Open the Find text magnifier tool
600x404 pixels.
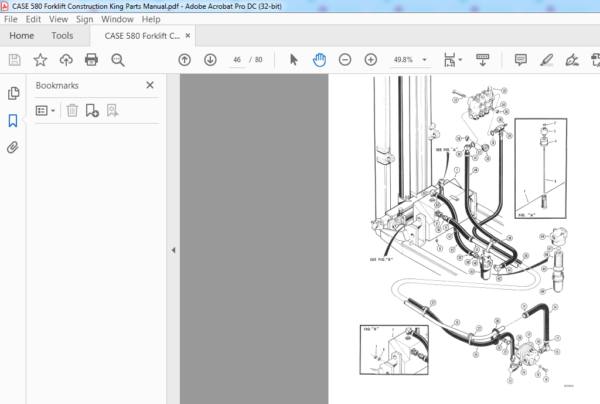click(117, 60)
